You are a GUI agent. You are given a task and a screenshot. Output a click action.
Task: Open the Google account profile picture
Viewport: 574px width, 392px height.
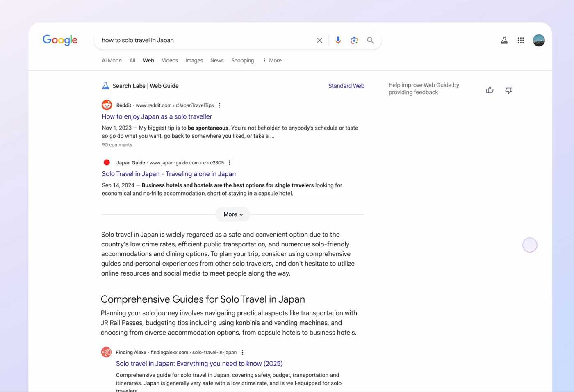[x=539, y=40]
